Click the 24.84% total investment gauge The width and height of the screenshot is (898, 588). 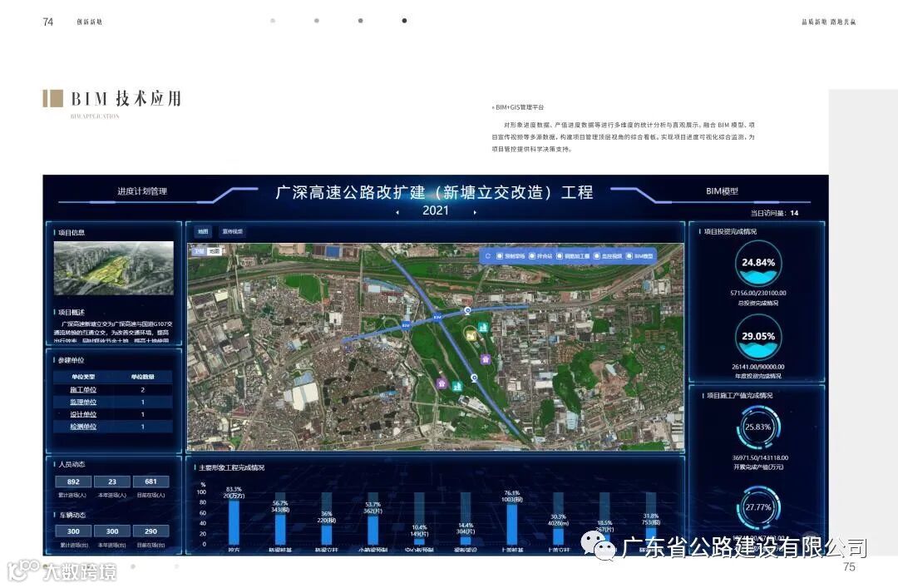click(758, 263)
